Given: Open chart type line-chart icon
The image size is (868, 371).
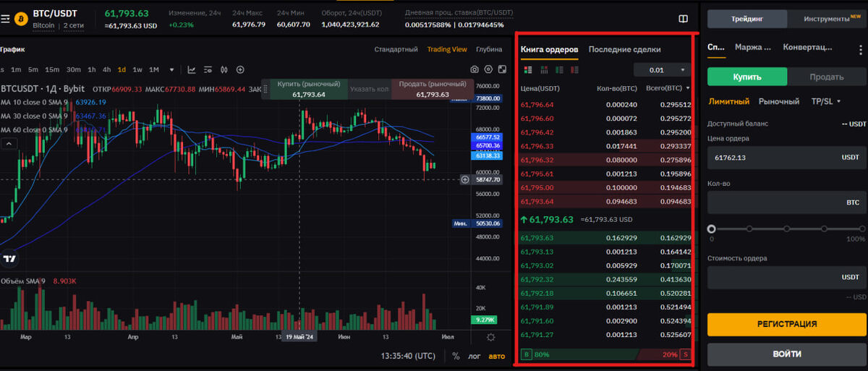Looking at the screenshot, I should [192, 69].
